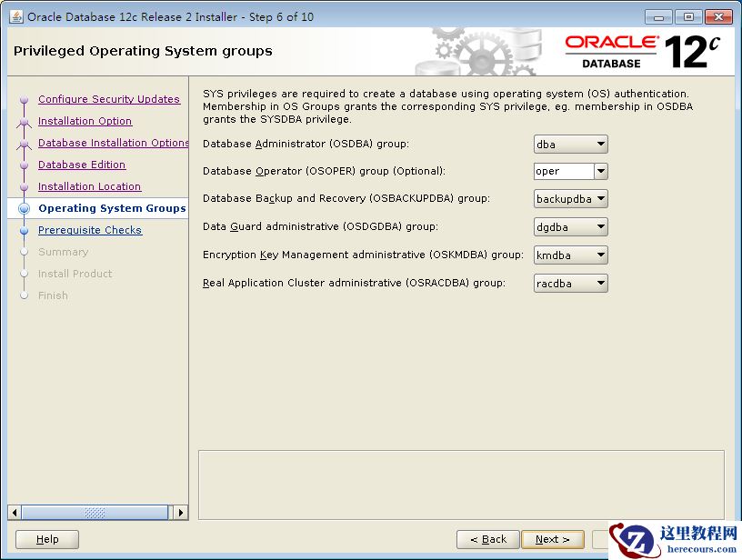Focus the oper text field

click(564, 171)
